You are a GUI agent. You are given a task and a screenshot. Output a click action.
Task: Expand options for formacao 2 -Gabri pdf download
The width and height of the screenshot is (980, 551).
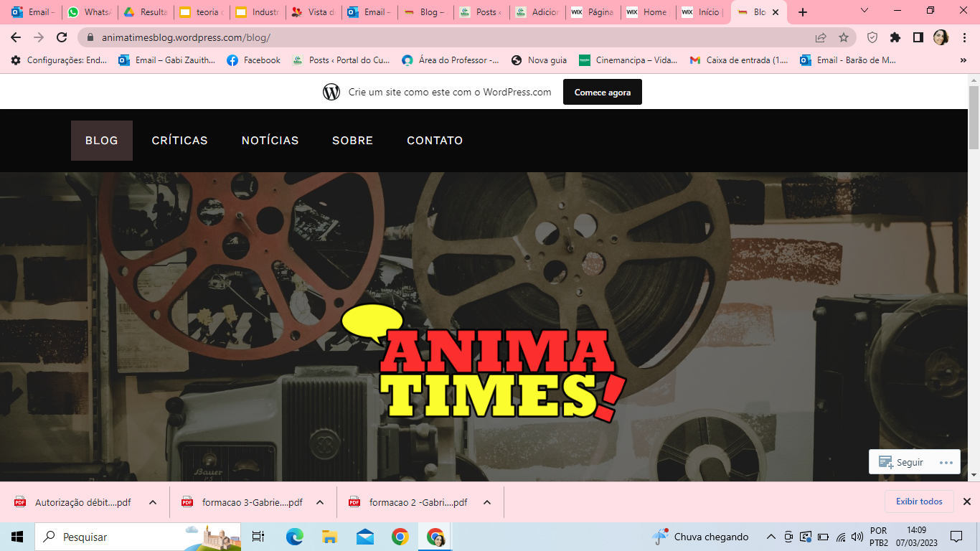tap(487, 502)
